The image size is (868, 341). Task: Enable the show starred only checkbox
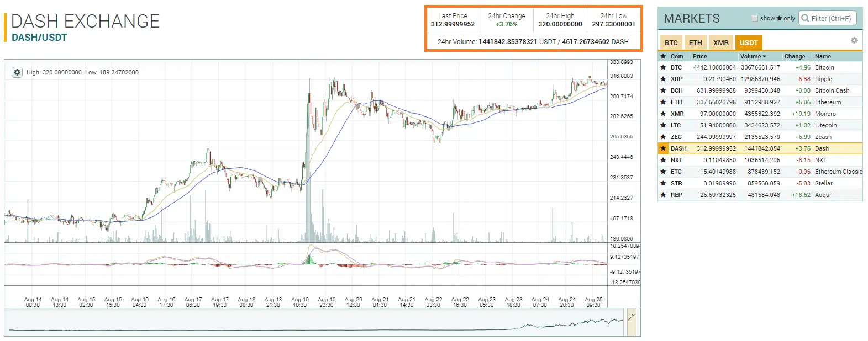click(755, 18)
